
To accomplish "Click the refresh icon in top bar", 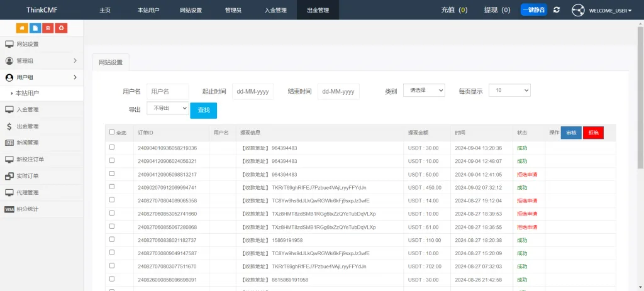I will (x=557, y=10).
